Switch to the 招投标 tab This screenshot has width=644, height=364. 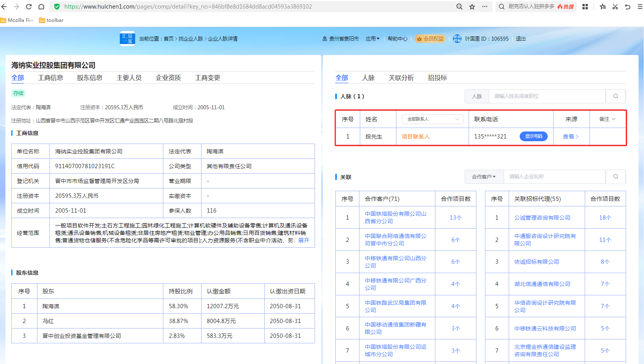coord(437,78)
